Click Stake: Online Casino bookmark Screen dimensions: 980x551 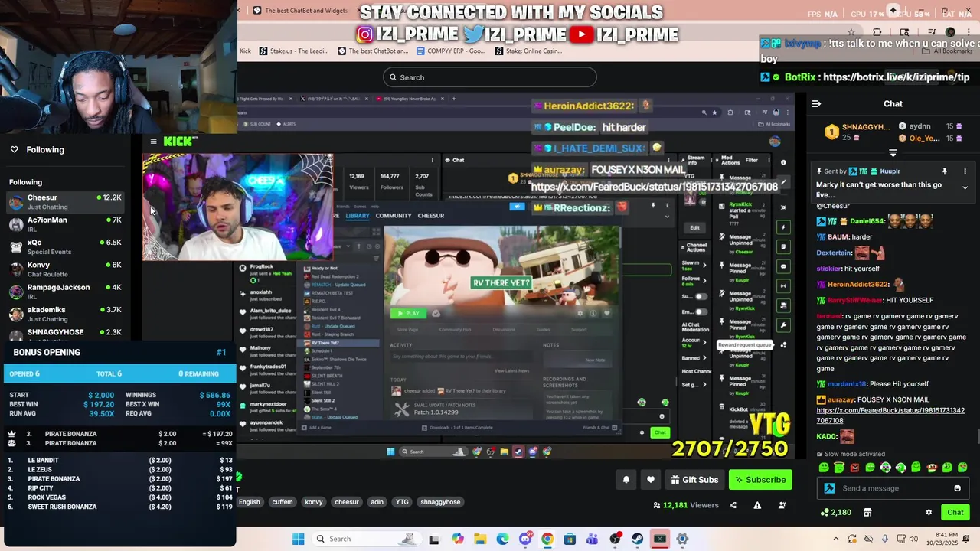[528, 51]
